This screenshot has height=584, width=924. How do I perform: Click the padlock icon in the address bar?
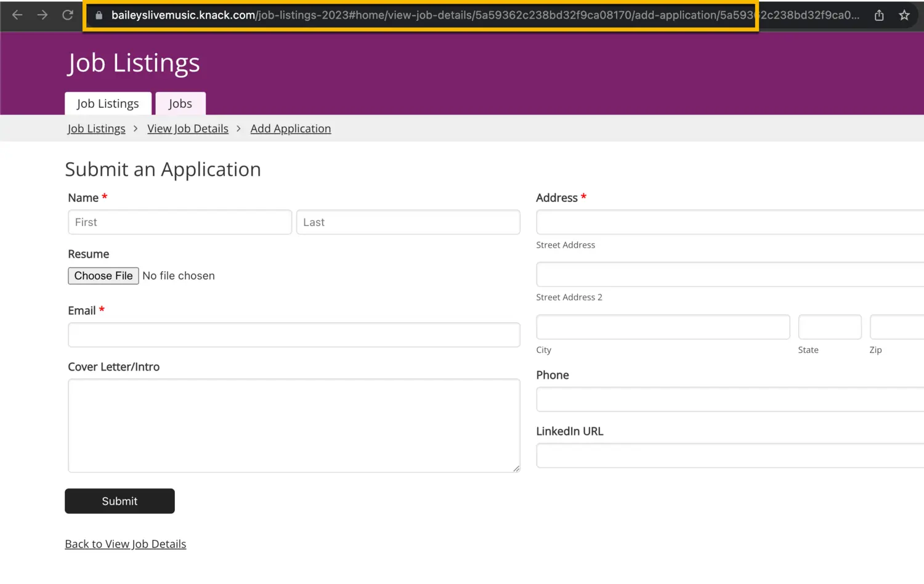(99, 15)
